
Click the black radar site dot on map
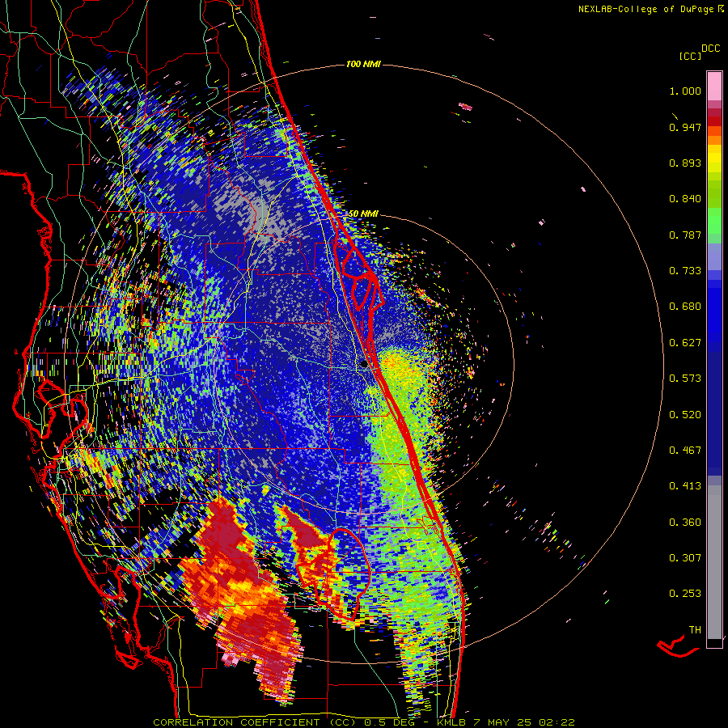point(363,365)
